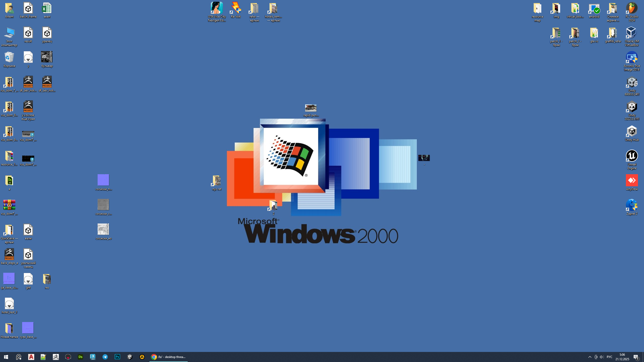
Task: Select the AnyDesk desktop shortcut
Action: click(x=631, y=182)
